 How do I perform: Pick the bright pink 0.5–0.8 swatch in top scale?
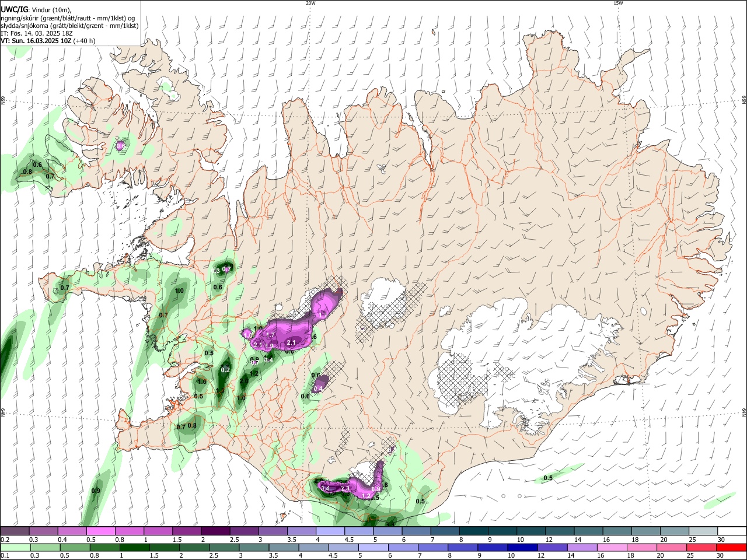pyautogui.click(x=100, y=531)
